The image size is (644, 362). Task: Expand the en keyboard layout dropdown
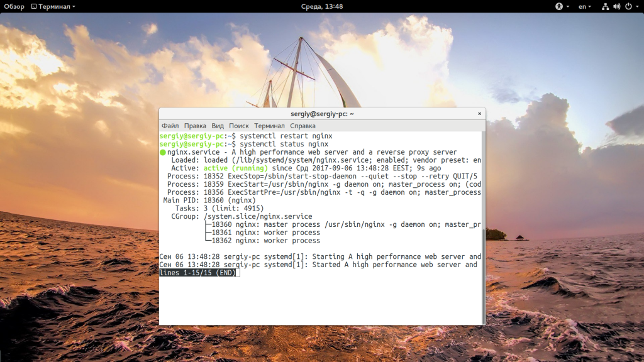(585, 6)
